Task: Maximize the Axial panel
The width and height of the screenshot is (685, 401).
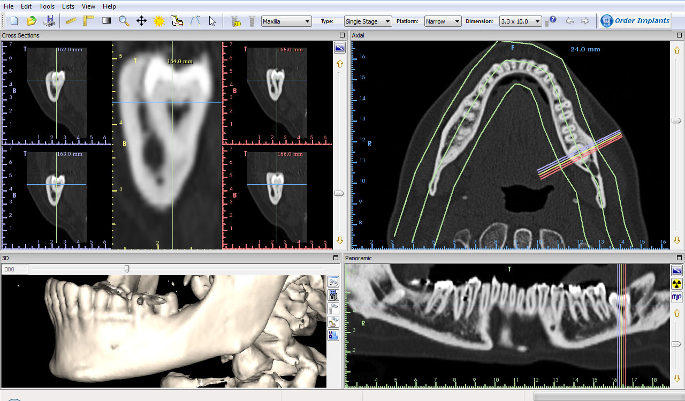Action: (679, 35)
